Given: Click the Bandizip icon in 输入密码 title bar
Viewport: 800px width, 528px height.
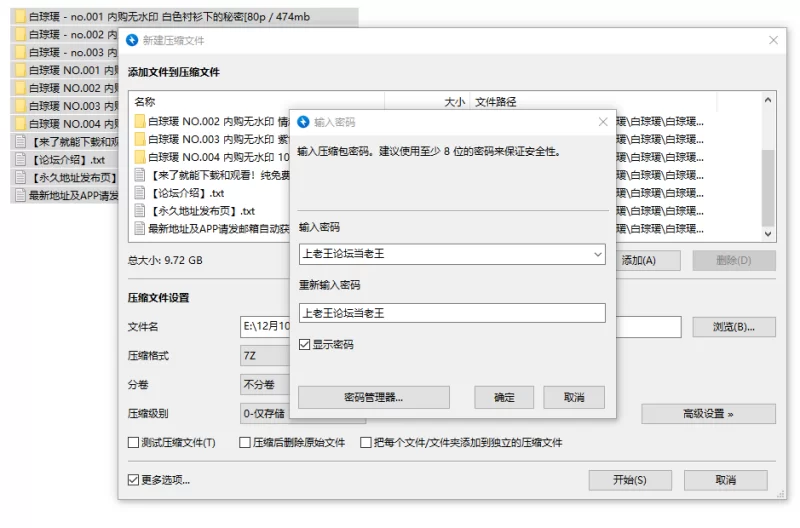Looking at the screenshot, I should (x=304, y=122).
